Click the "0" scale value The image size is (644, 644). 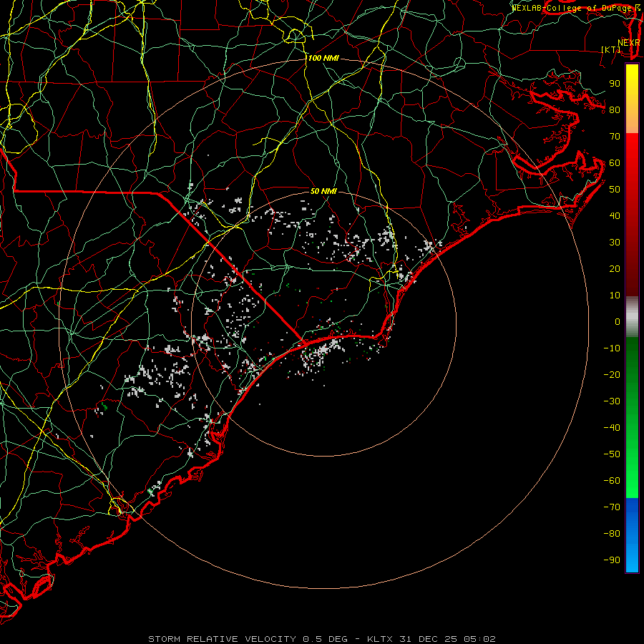point(618,322)
